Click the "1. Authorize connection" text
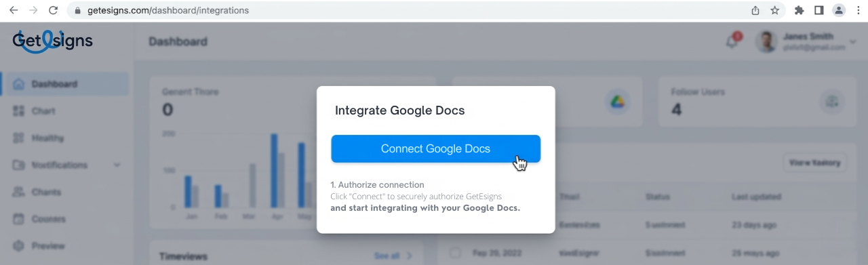The height and width of the screenshot is (265, 868). (378, 184)
